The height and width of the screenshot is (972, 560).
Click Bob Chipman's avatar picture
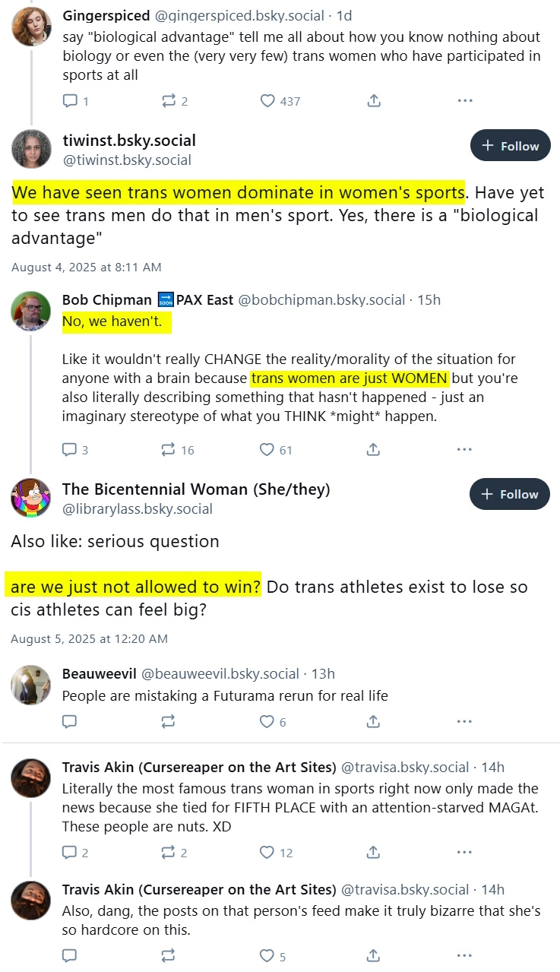31,311
